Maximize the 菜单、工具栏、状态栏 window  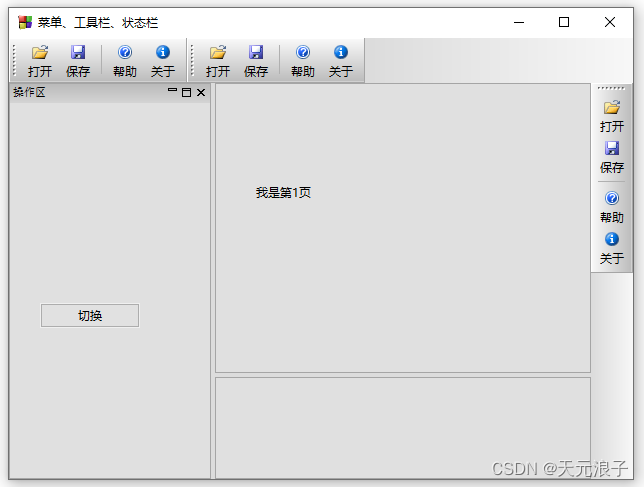click(564, 22)
